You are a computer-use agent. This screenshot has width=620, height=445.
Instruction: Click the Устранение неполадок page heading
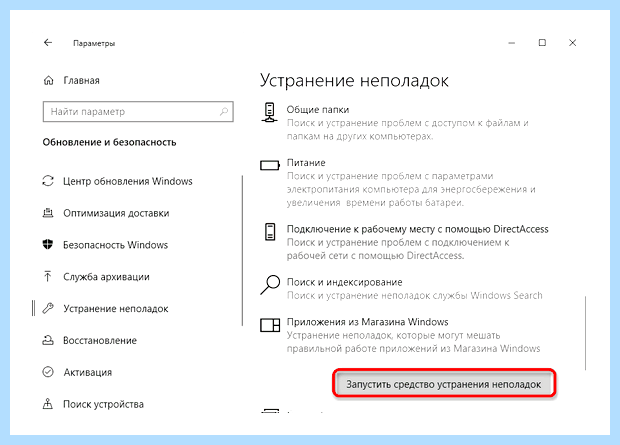(354, 80)
